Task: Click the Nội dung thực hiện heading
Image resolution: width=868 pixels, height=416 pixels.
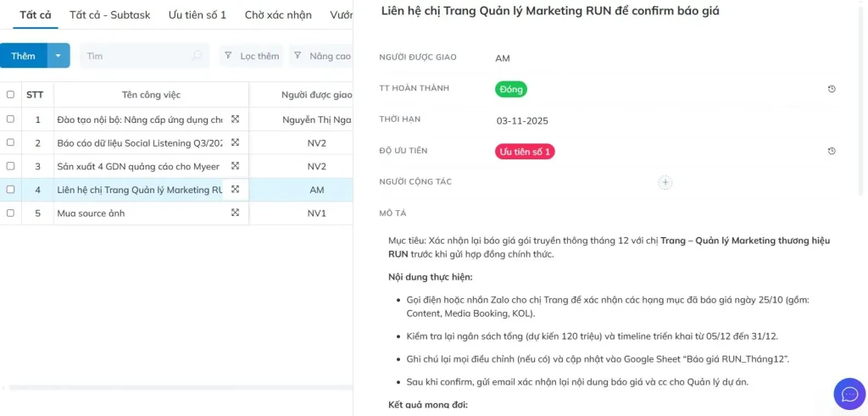Action: pyautogui.click(x=430, y=276)
